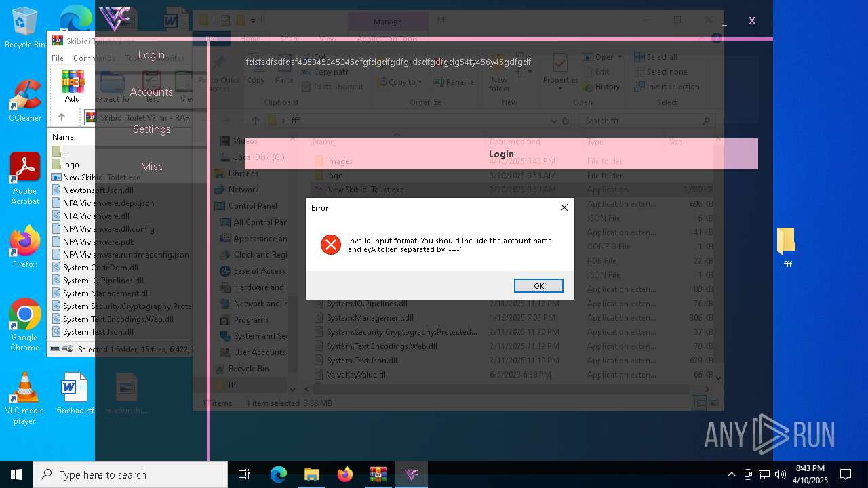Click User Accounts in Explorer nav pane
Viewport: 868px width, 488px height.
[259, 352]
